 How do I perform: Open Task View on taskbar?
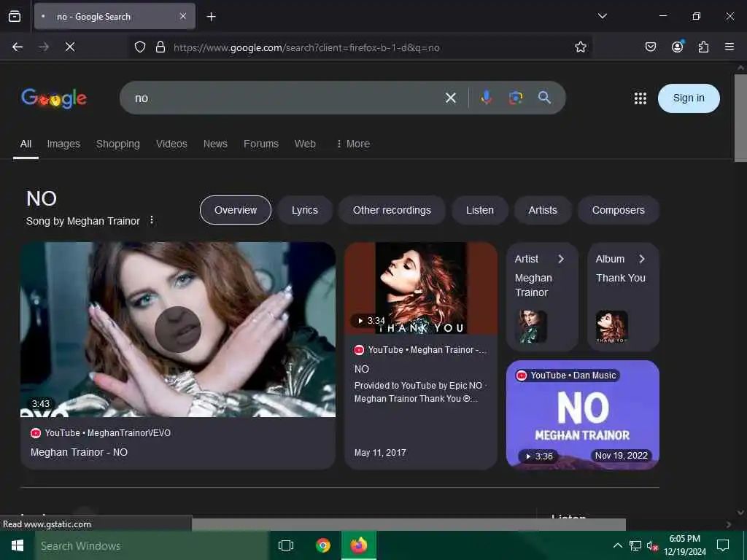pos(286,545)
